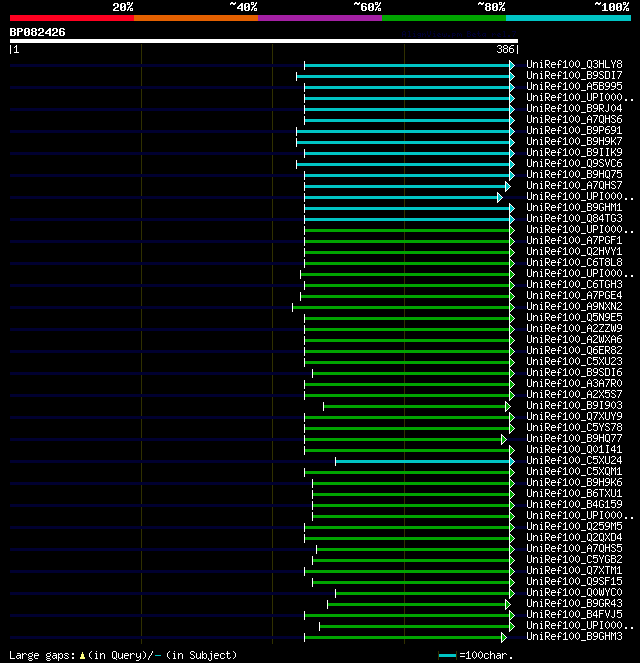Select the UniRef100_C5XQM1 label
Screen dimensions: 640x663
tap(574, 471)
